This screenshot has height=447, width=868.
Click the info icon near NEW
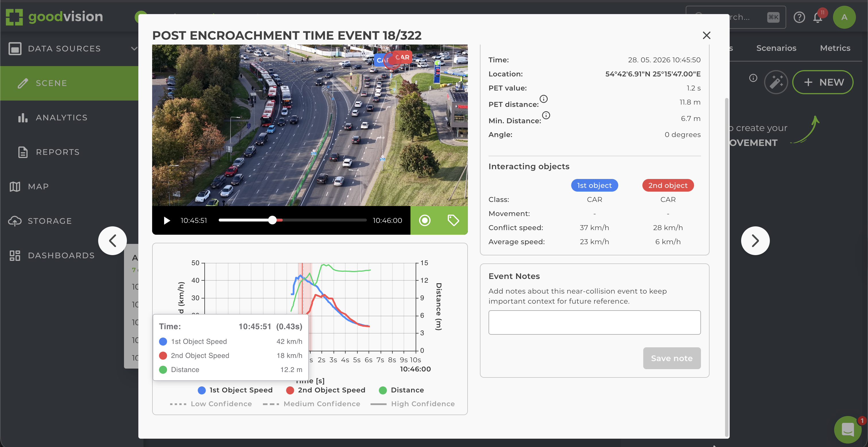click(x=753, y=78)
